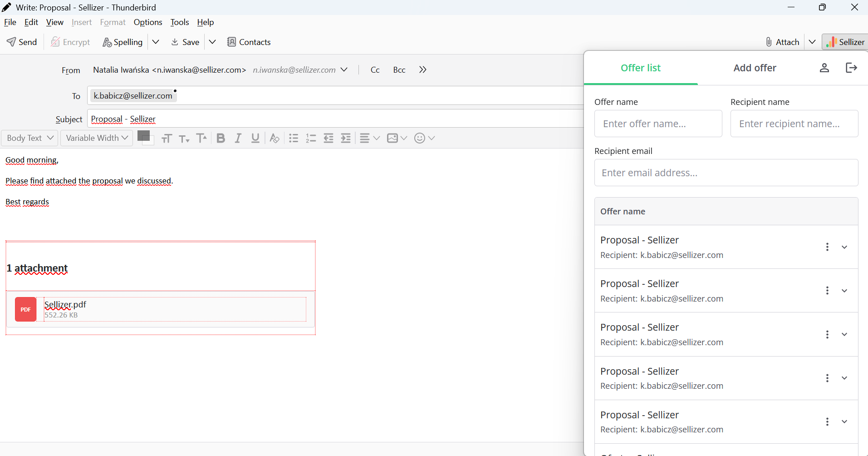This screenshot has width=868, height=456.
Task: Toggle underline formatting
Action: [x=255, y=138]
